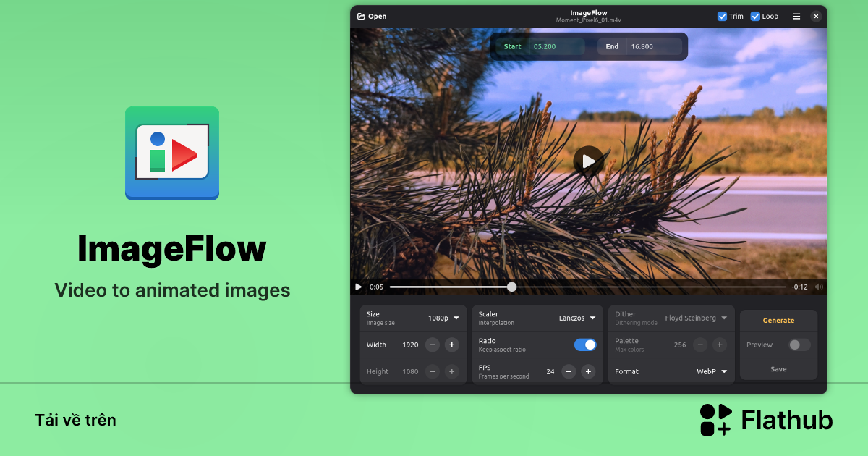Decrease Width with the minus button
Screen dimensions: 868x456
(433, 345)
